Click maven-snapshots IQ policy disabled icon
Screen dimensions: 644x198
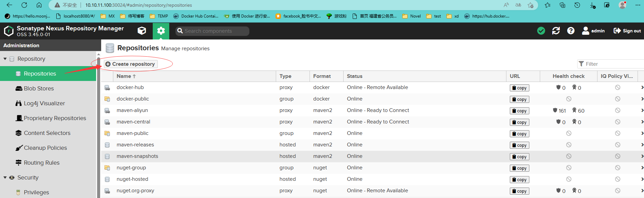[x=618, y=156]
